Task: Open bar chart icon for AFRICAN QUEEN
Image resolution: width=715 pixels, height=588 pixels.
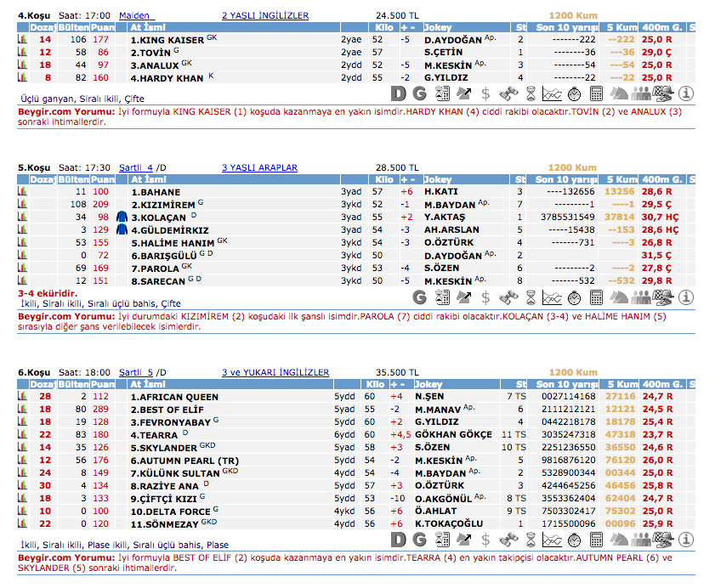Action: (x=22, y=397)
